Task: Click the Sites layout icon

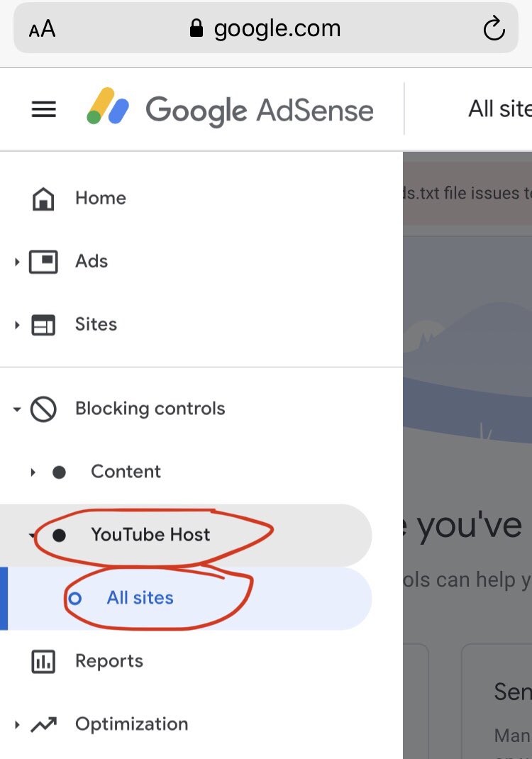Action: [x=43, y=325]
